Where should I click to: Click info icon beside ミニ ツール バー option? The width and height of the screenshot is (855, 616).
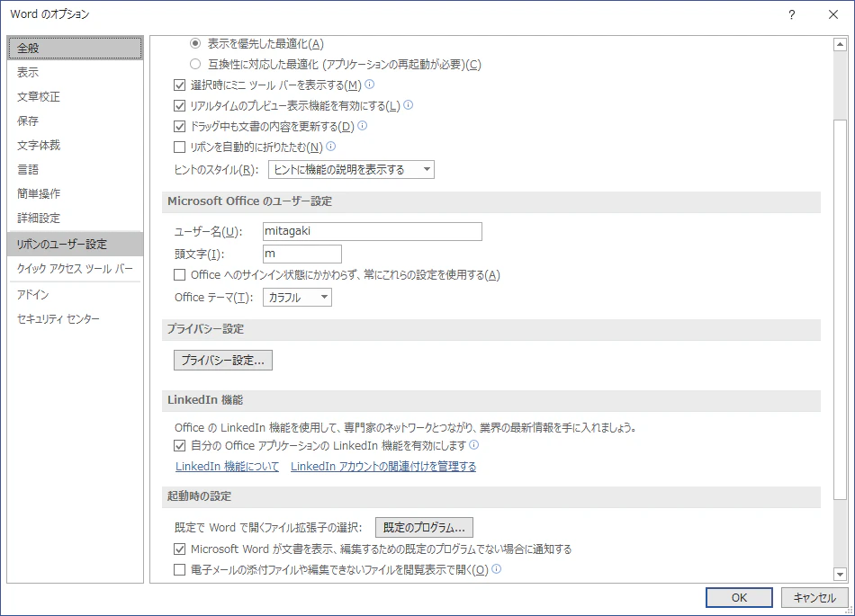click(x=369, y=85)
